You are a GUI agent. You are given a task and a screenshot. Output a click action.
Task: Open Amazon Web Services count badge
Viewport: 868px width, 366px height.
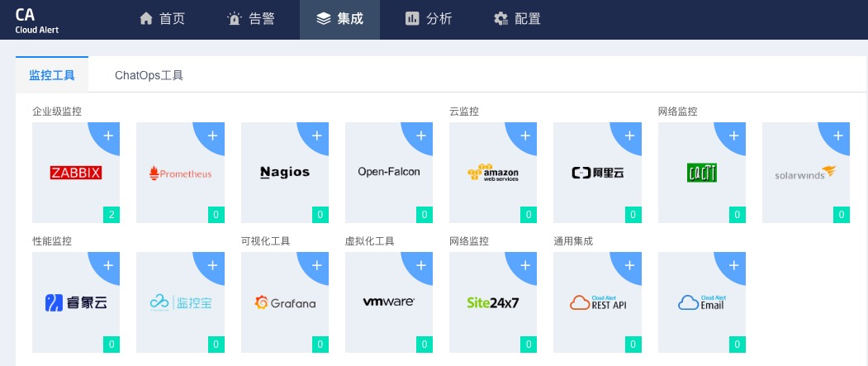[x=529, y=214]
